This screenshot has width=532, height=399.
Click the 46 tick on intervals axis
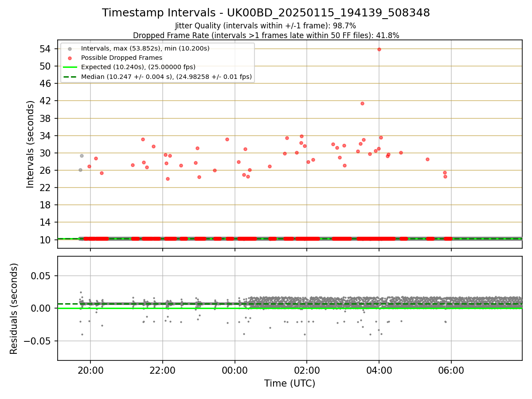pyautogui.click(x=46, y=83)
